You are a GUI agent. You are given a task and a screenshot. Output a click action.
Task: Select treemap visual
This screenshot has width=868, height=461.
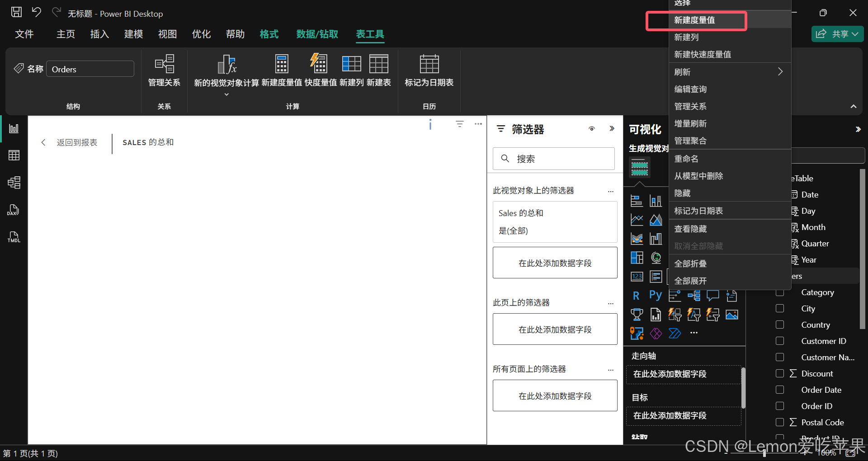pos(637,258)
